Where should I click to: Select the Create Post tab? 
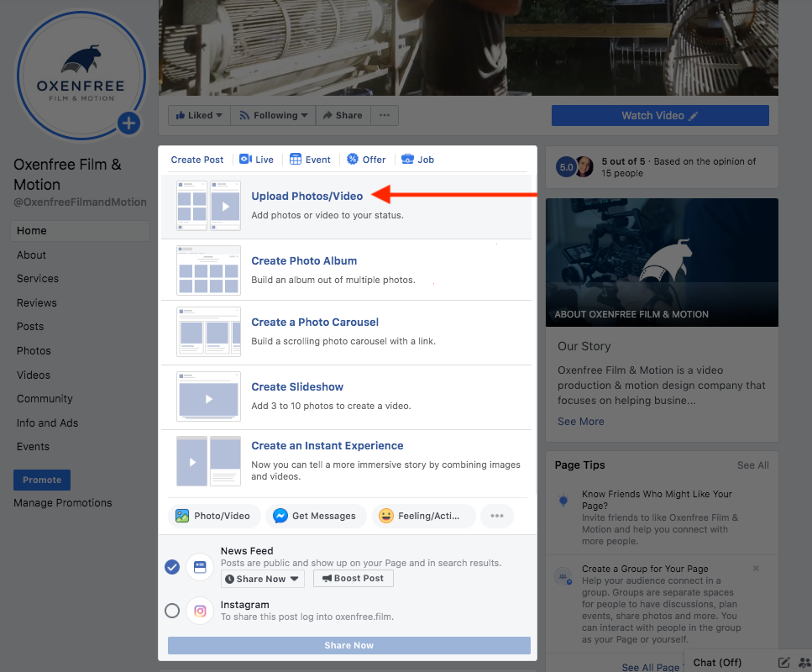coord(197,160)
